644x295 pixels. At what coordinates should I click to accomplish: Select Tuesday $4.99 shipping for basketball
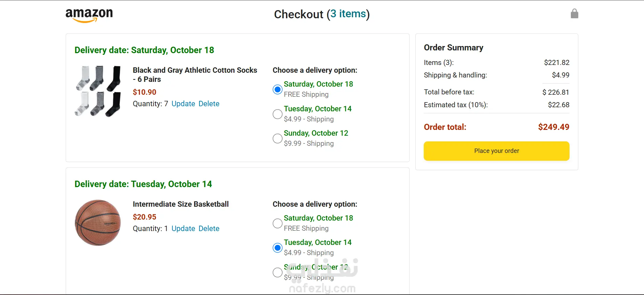pos(277,248)
